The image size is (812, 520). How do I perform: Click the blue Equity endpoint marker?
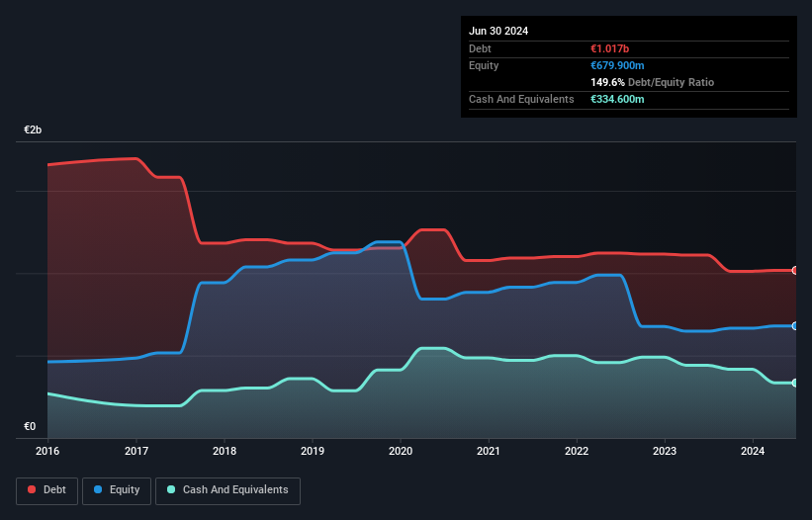(795, 326)
